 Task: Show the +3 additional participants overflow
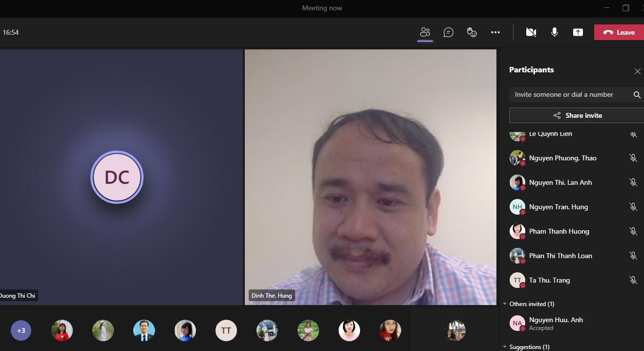(21, 330)
